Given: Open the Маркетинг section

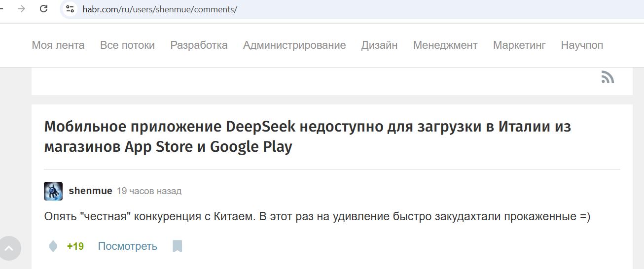Looking at the screenshot, I should 519,45.
